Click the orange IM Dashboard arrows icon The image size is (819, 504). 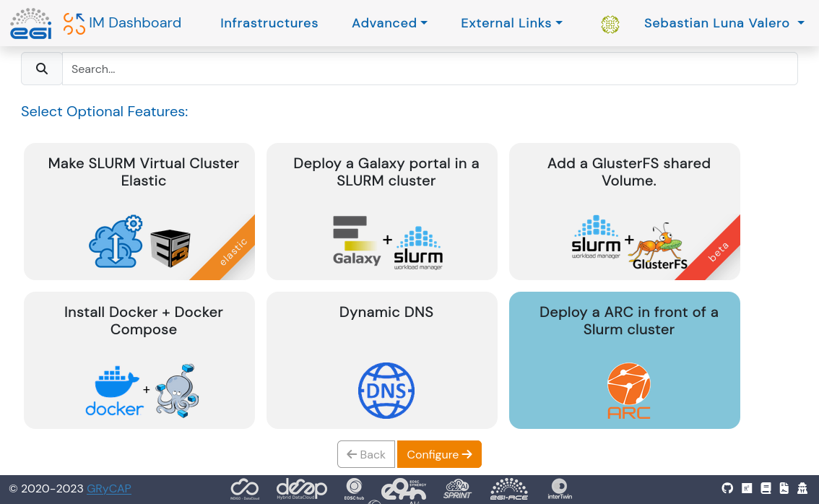coord(74,24)
